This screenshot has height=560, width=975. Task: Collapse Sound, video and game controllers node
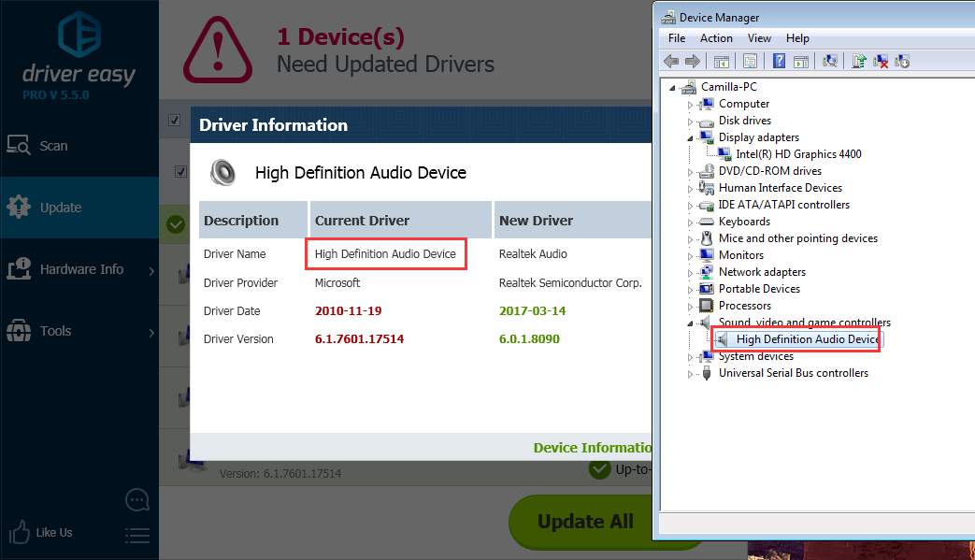click(x=690, y=323)
